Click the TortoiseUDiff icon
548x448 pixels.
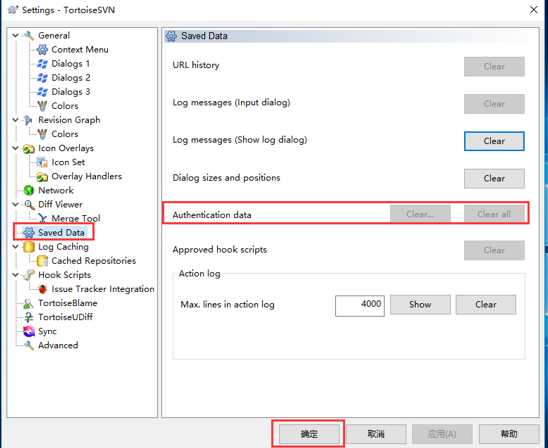point(29,317)
